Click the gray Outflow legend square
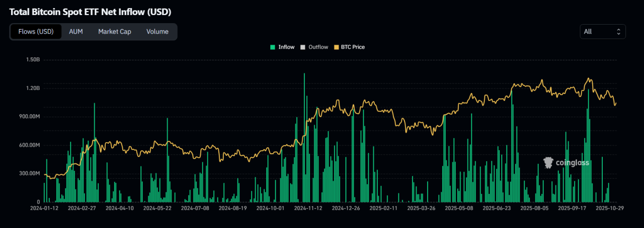The height and width of the screenshot is (228, 644). [x=302, y=47]
